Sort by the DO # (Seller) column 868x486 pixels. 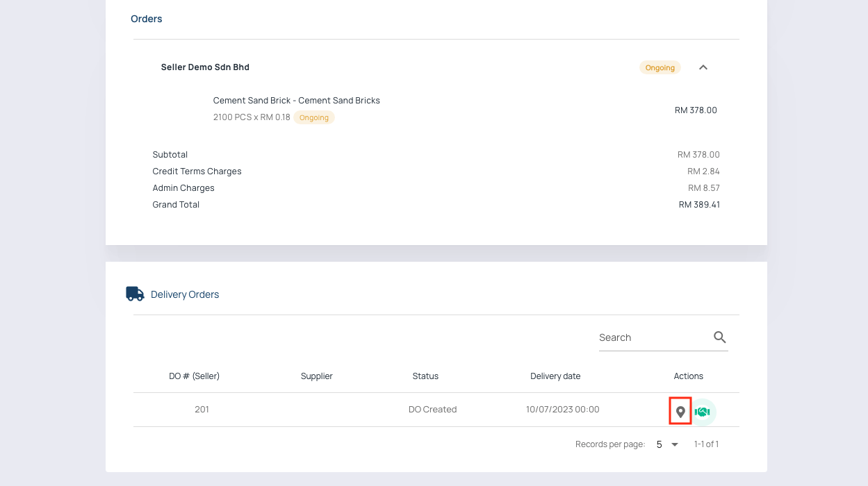pos(194,376)
